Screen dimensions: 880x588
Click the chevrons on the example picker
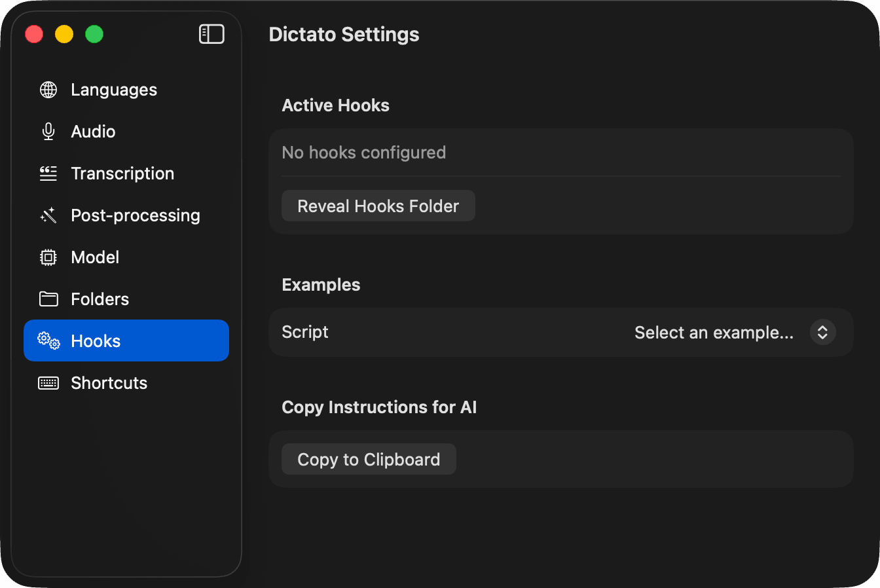click(x=822, y=332)
